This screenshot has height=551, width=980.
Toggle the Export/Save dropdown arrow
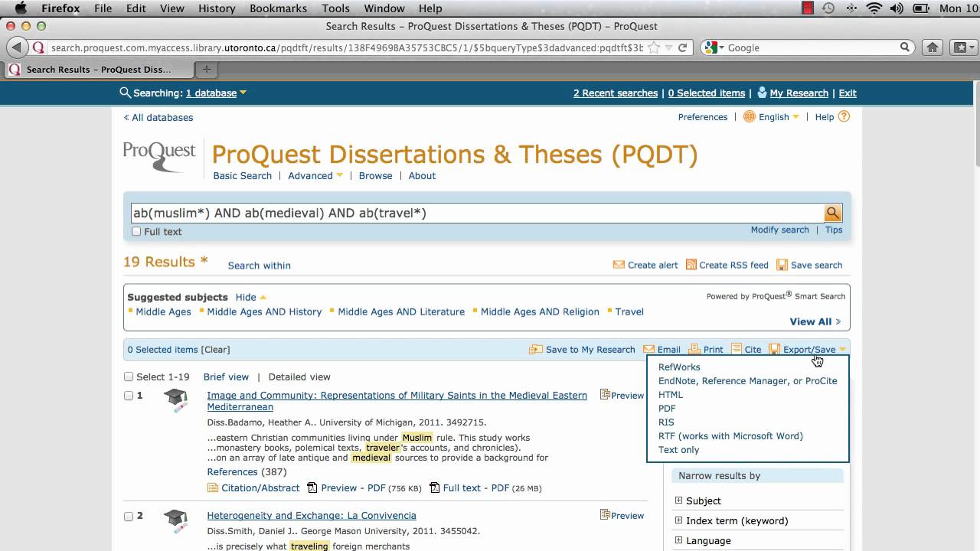click(842, 350)
